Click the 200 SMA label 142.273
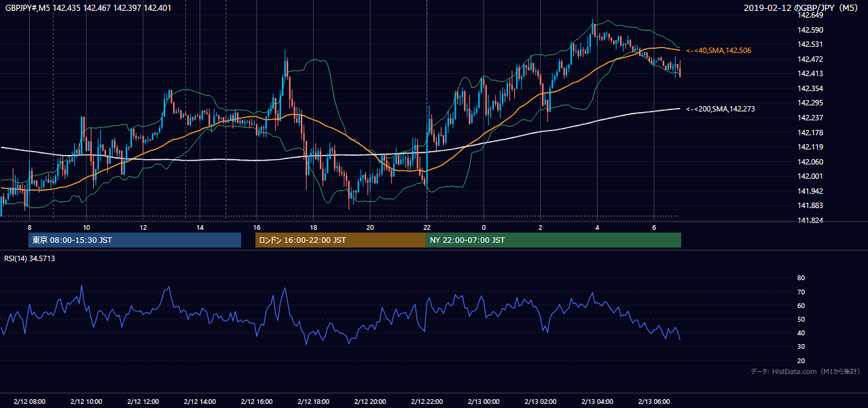Image resolution: width=868 pixels, height=408 pixels. point(721,109)
